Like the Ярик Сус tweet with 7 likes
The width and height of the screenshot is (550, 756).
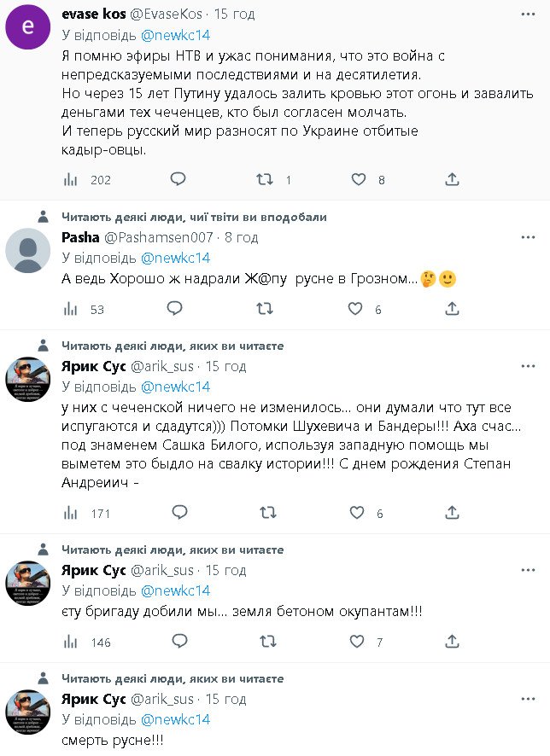point(359,642)
